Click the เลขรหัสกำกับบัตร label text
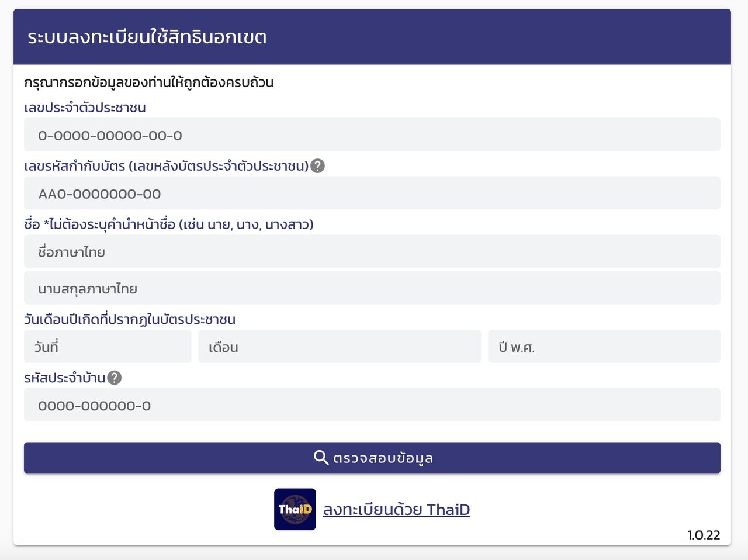Screen dimensions: 748x560 coord(166,166)
